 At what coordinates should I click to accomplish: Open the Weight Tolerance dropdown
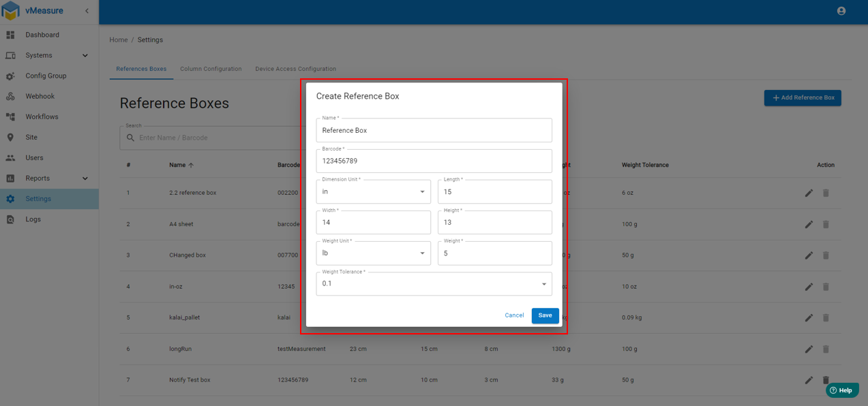tap(434, 284)
